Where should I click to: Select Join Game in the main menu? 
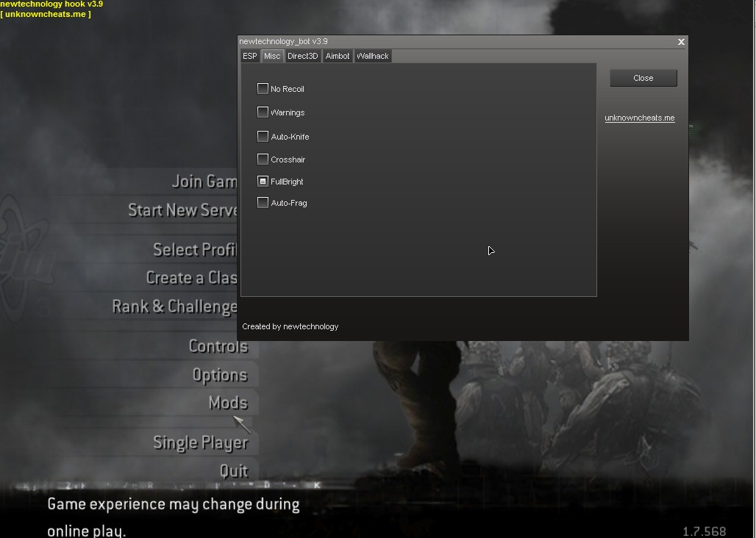coord(204,182)
